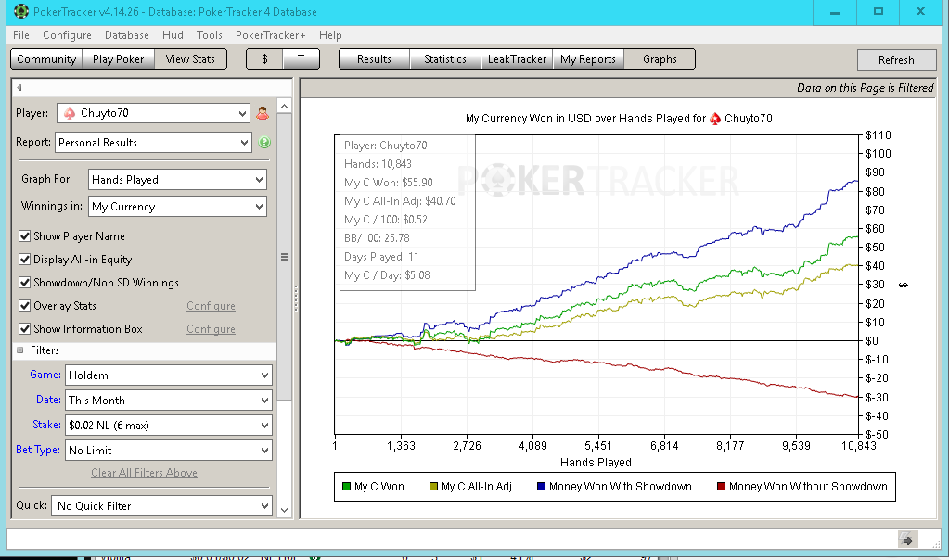This screenshot has width=949, height=560.
Task: Open the Date filter set to This Month
Action: [169, 401]
